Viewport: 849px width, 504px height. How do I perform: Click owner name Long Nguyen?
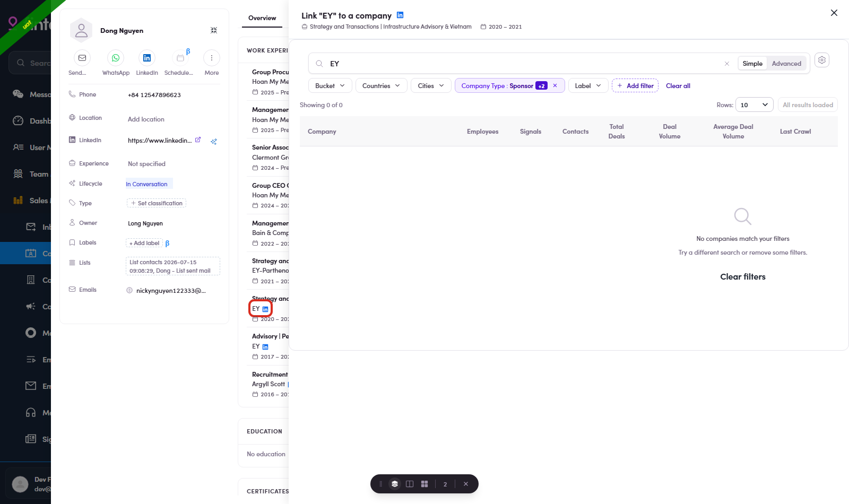point(145,223)
